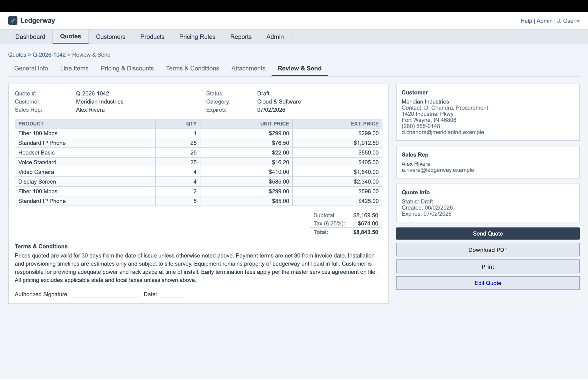588x380 pixels.
Task: Open the Help link
Action: coord(526,21)
